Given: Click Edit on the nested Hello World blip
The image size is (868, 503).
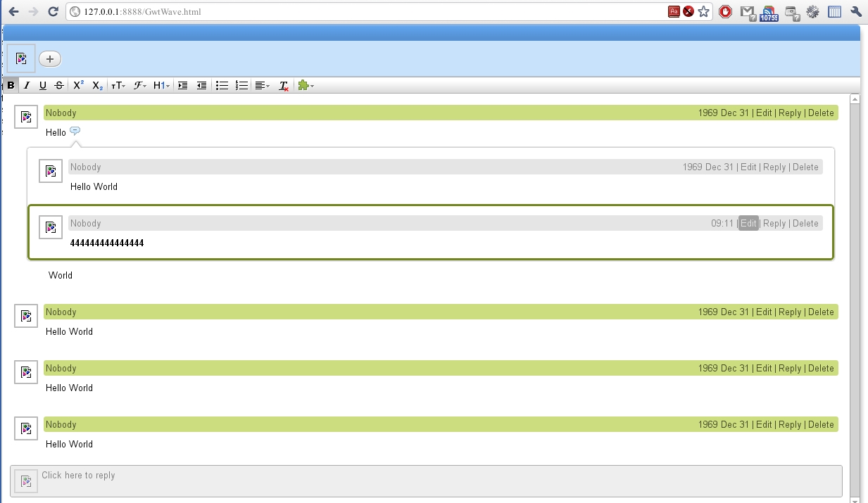Looking at the screenshot, I should tap(748, 167).
